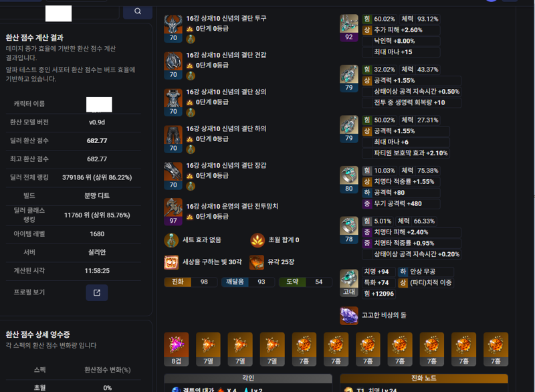This screenshot has width=535, height=392.
Task: Click the 깨달음 93 points badge
Action: pos(248,282)
